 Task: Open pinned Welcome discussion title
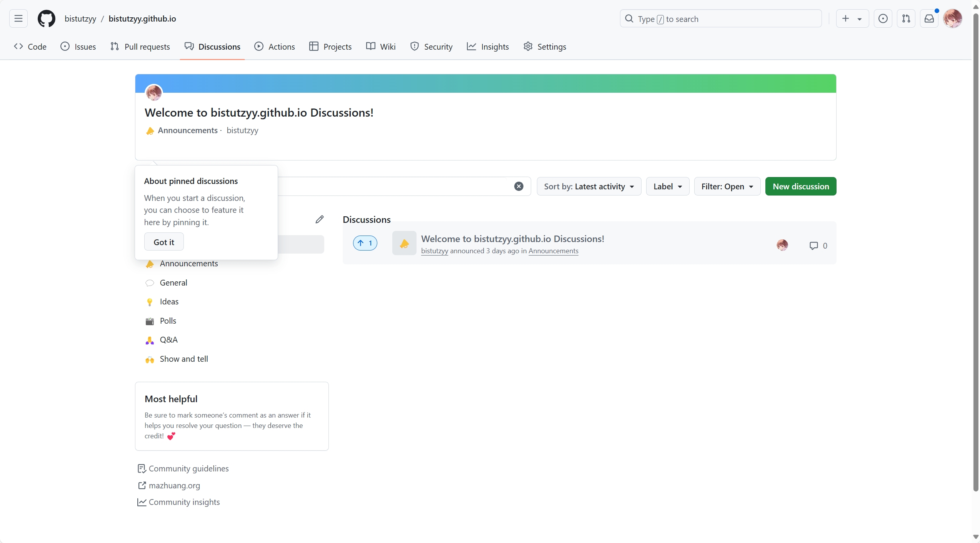point(259,112)
